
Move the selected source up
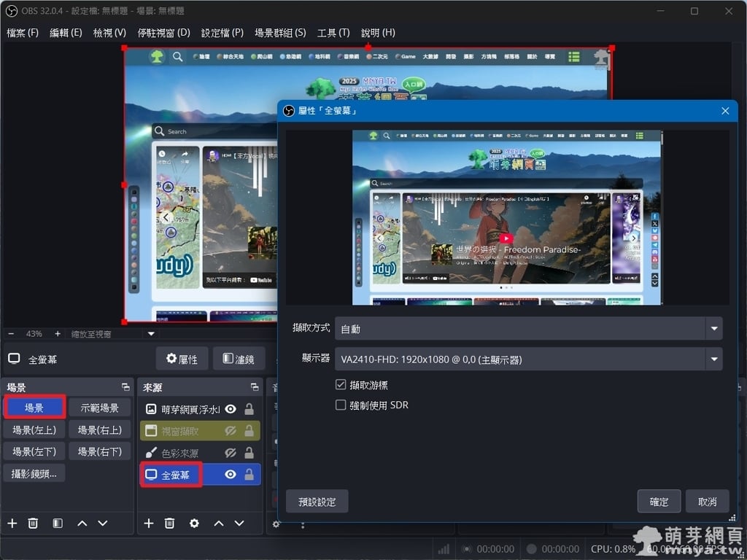click(219, 524)
